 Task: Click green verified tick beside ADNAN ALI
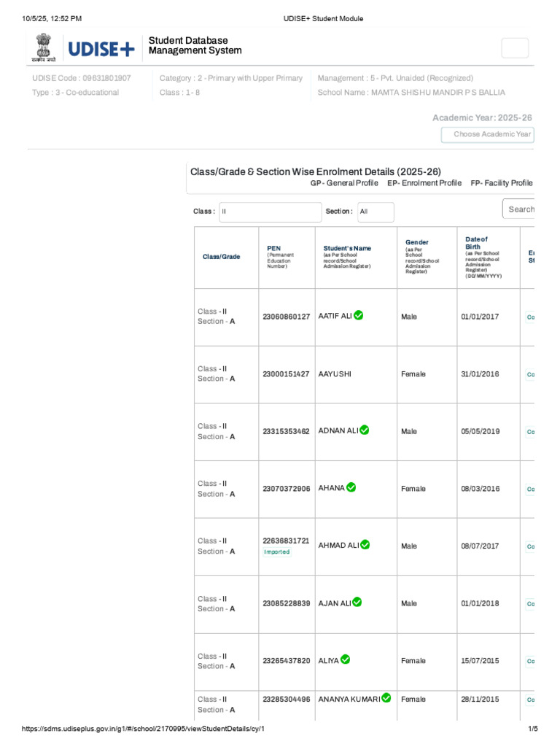pos(365,430)
